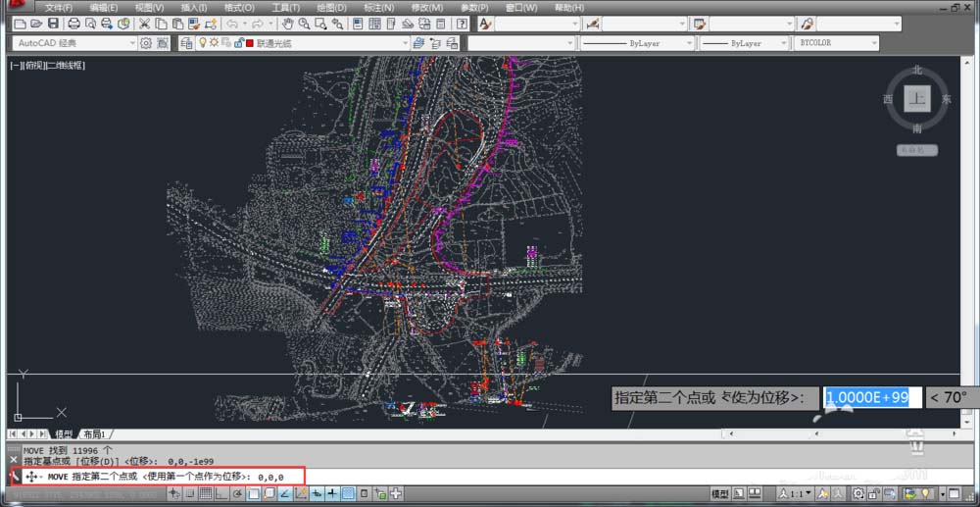Toggle layer light bulb on/off

coord(203,43)
